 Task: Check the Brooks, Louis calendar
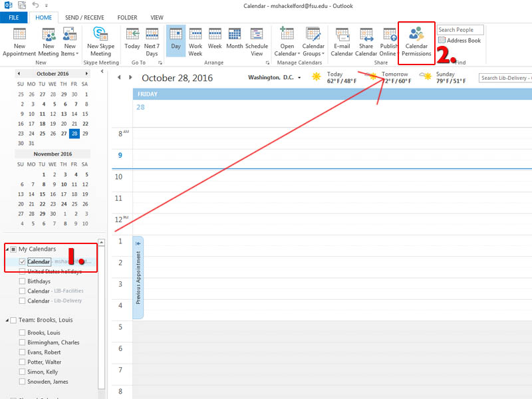[22, 332]
